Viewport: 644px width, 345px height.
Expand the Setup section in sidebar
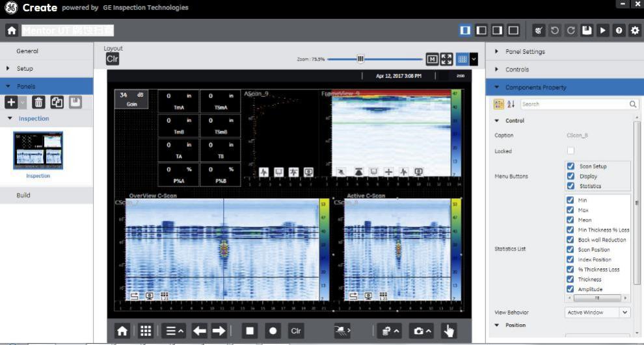coord(25,68)
